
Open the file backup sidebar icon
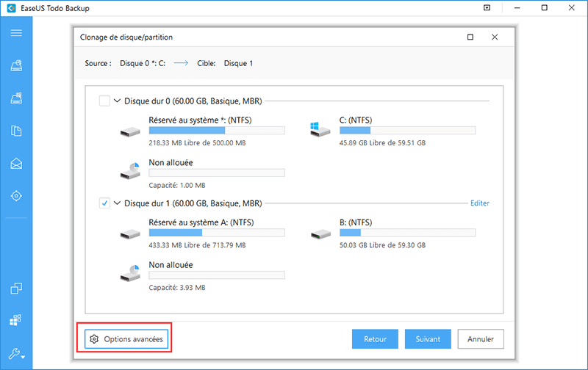[x=16, y=131]
